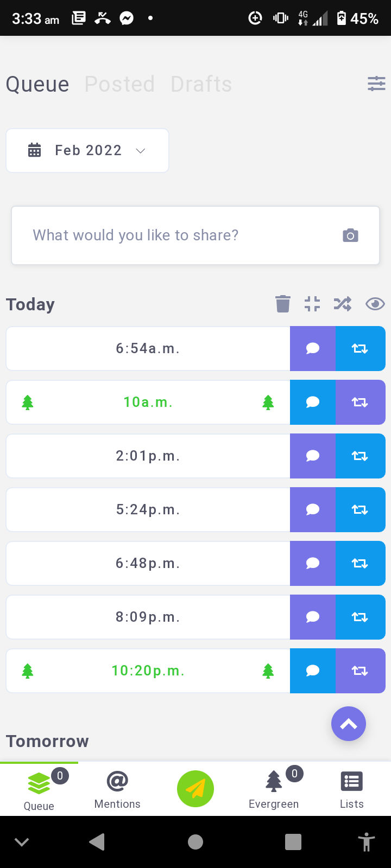Click comment icon on 6:54a.m. slot
Screen dimensions: 391x868
tap(313, 348)
